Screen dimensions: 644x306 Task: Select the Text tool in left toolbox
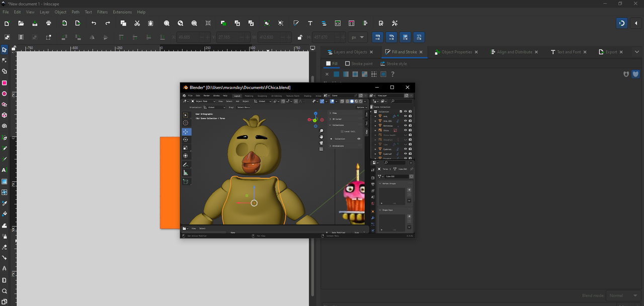(5, 170)
